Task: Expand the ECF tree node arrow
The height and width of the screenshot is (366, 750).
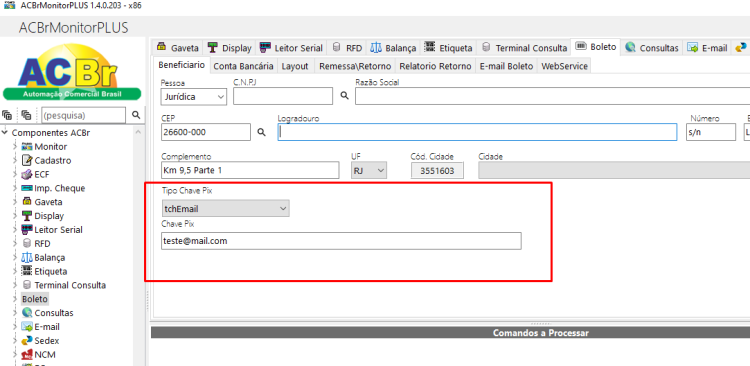Action: 15,175
